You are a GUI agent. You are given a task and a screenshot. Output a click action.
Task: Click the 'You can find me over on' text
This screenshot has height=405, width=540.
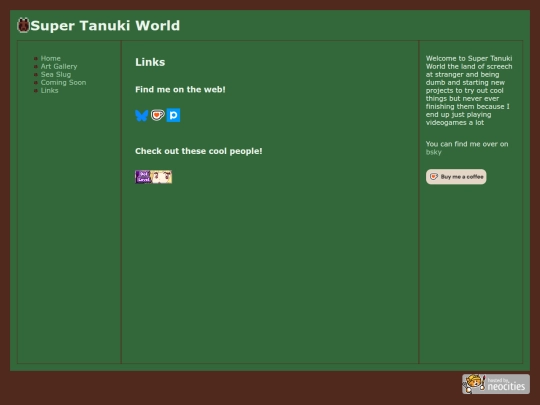(x=467, y=144)
